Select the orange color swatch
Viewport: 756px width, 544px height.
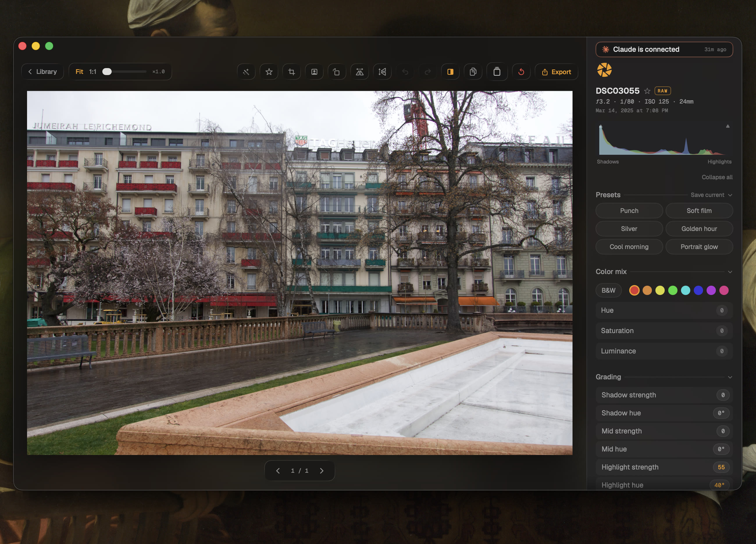pos(647,290)
